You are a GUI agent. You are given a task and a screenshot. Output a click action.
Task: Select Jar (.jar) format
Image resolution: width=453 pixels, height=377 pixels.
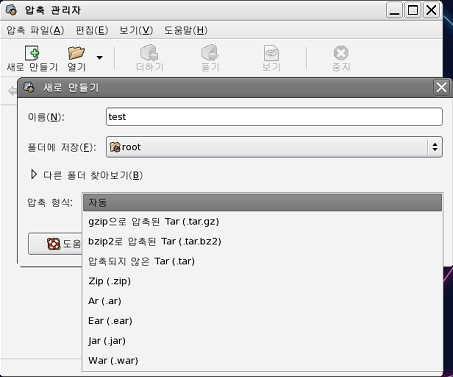tap(262, 341)
